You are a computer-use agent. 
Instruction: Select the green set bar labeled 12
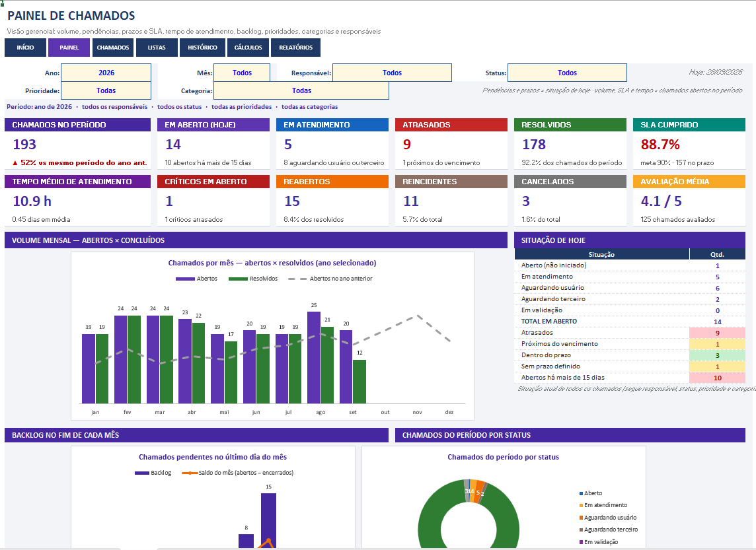[x=359, y=382]
